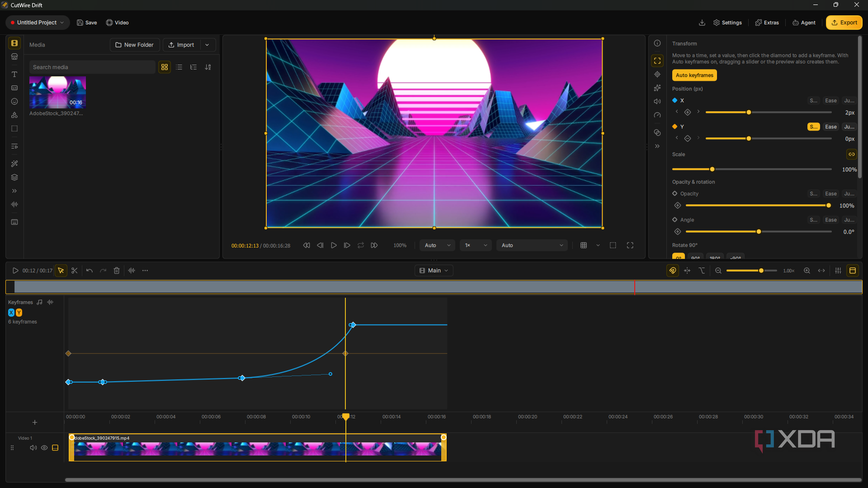
Task: Open the info properties tab
Action: pyautogui.click(x=657, y=43)
